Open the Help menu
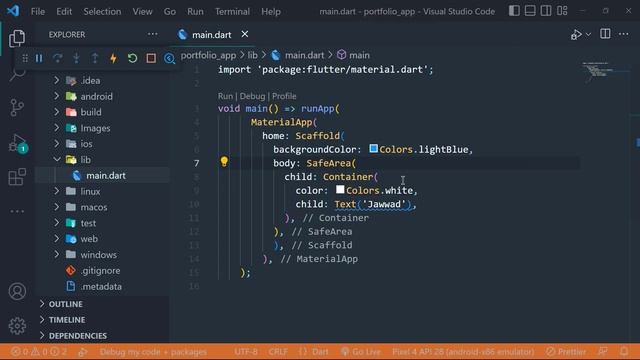The height and width of the screenshot is (360, 640). coord(271,11)
